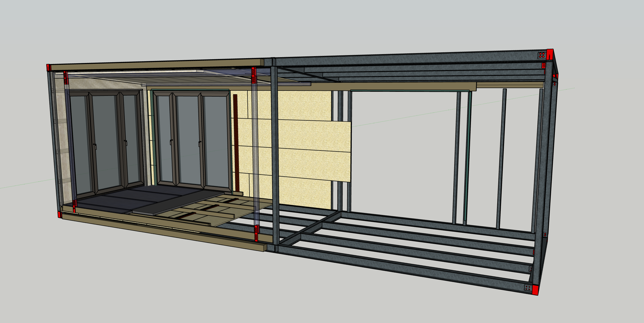Click the red corner block at bottom-left frame corner
This screenshot has height=323, width=644.
[x=59, y=214]
